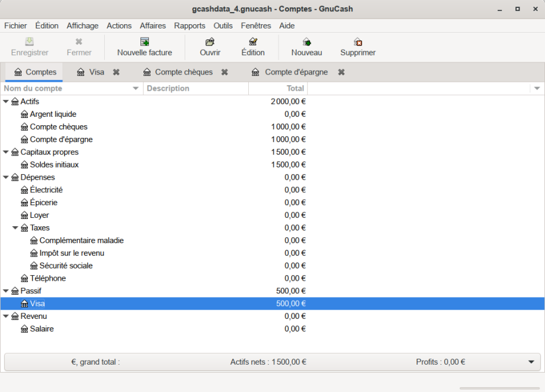
Task: Open the Affaires menu
Action: (153, 25)
